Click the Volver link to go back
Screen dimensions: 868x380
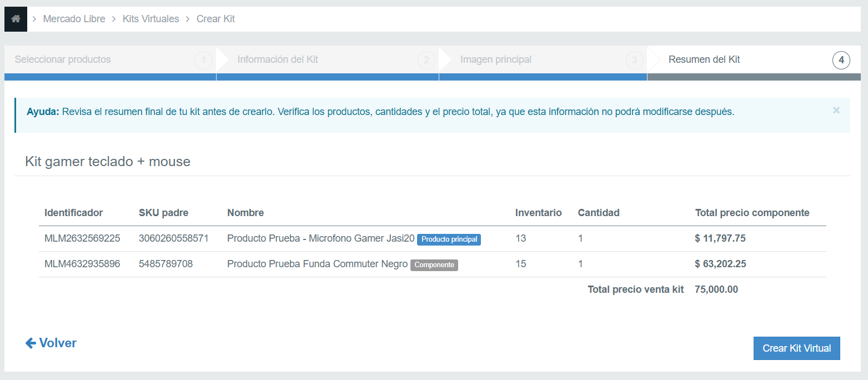[57, 343]
